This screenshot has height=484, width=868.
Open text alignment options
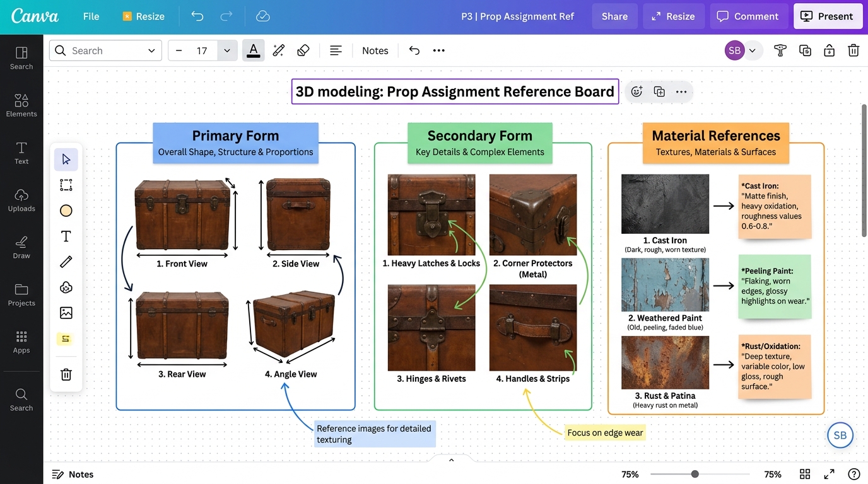point(336,50)
